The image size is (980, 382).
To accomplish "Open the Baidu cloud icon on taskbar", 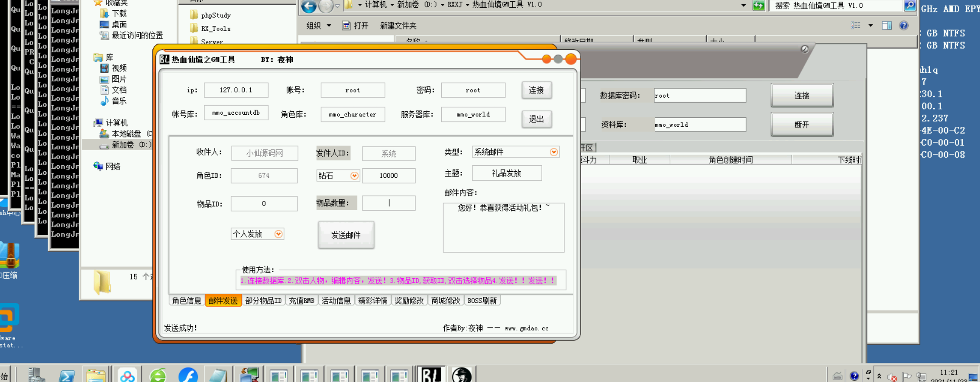I will coord(127,376).
